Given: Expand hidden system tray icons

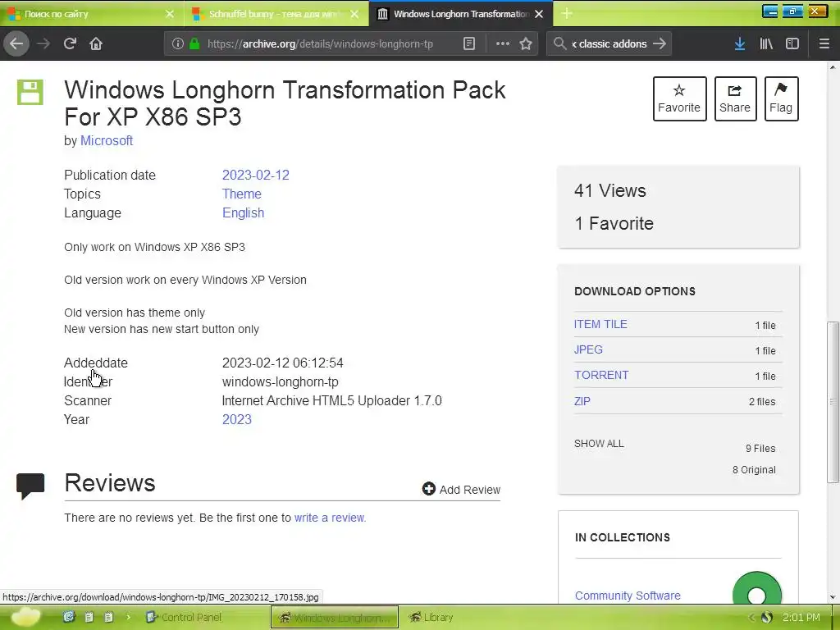Looking at the screenshot, I should click(751, 617).
